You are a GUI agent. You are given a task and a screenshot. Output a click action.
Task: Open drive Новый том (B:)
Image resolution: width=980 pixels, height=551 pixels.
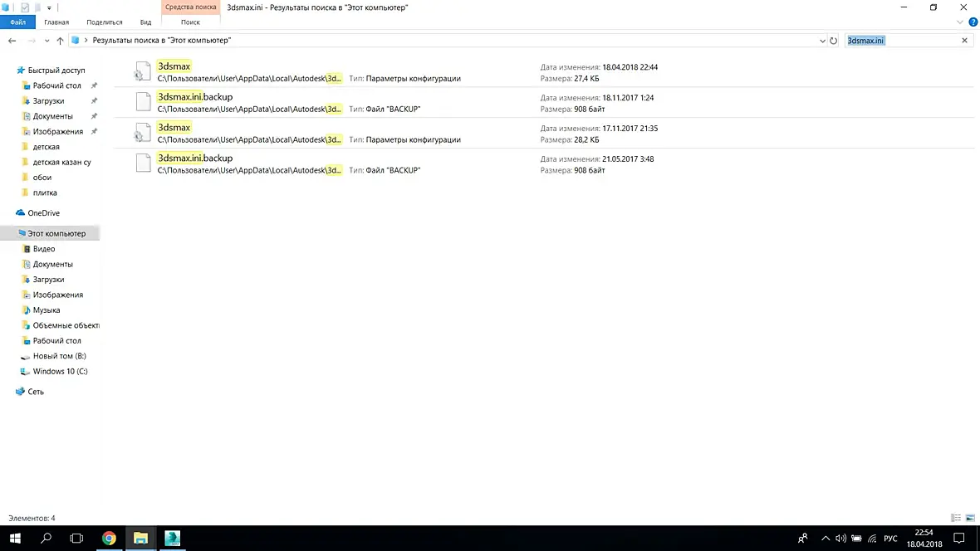[59, 355]
